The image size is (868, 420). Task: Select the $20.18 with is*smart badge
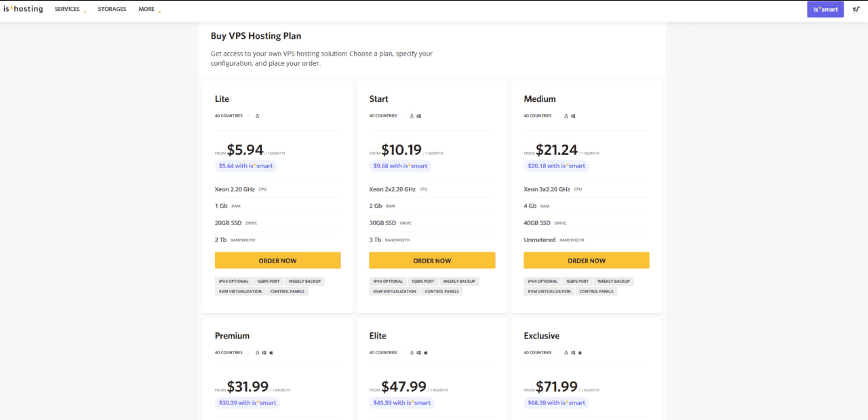tap(556, 166)
